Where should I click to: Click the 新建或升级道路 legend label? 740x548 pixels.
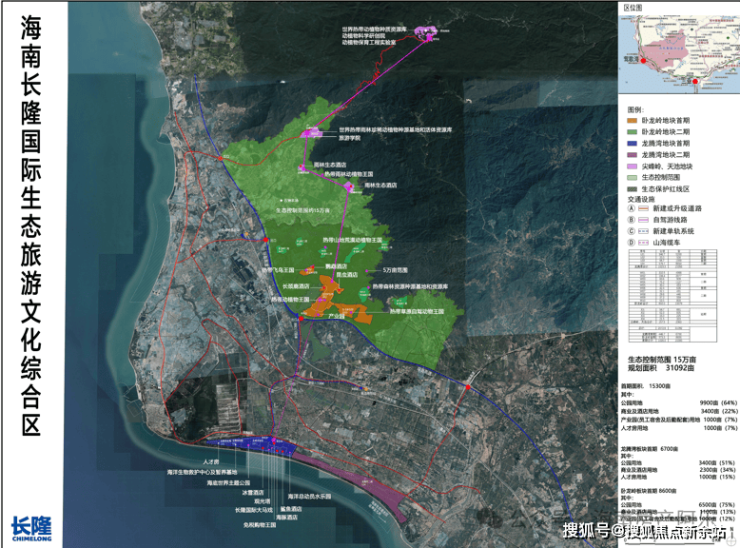click(x=677, y=208)
